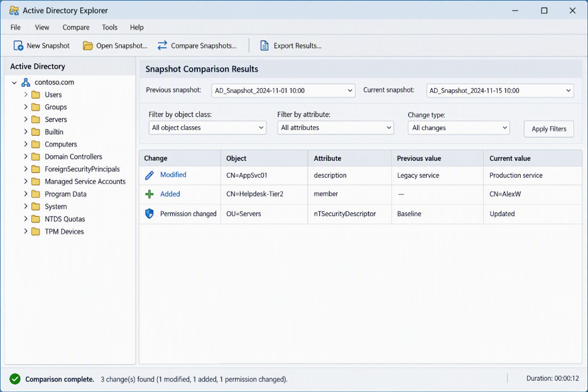
Task: Click the Apply Filters button
Action: (548, 129)
